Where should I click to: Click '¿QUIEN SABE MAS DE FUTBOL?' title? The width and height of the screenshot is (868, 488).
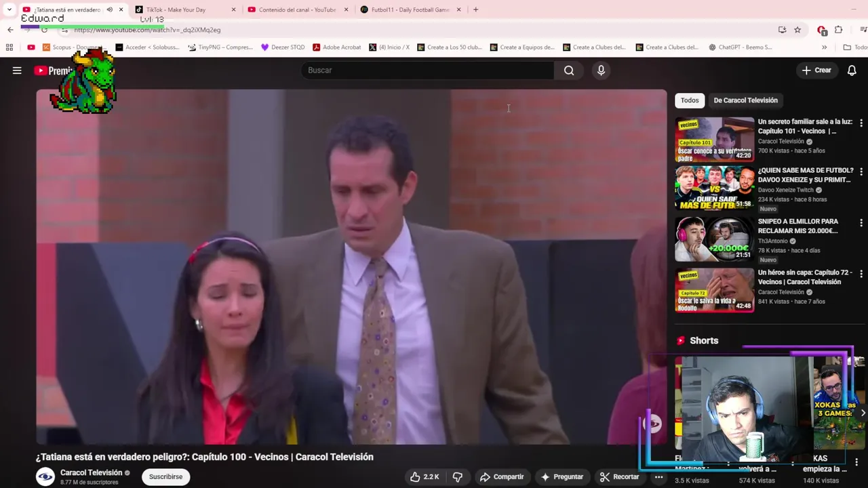pyautogui.click(x=805, y=175)
